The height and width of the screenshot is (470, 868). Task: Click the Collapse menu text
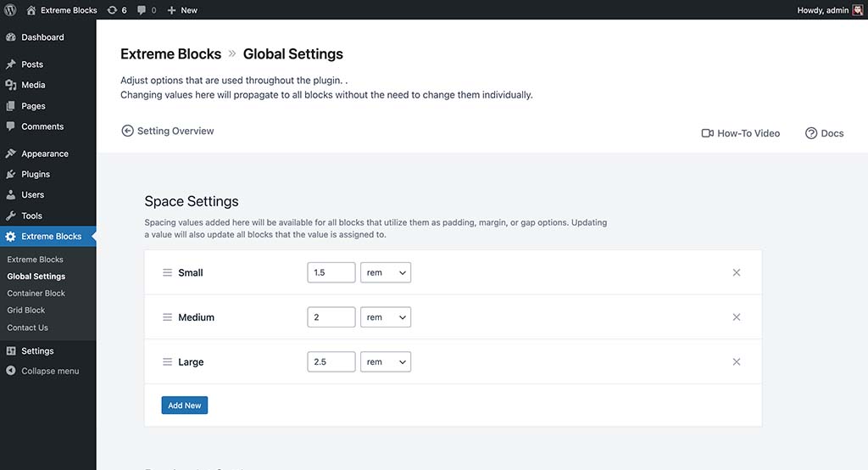click(50, 371)
